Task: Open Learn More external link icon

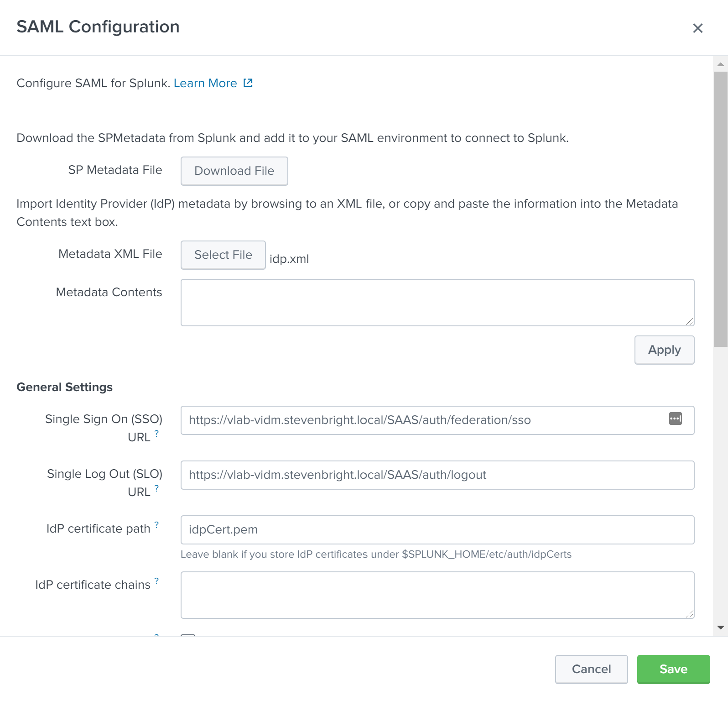Action: pos(248,83)
